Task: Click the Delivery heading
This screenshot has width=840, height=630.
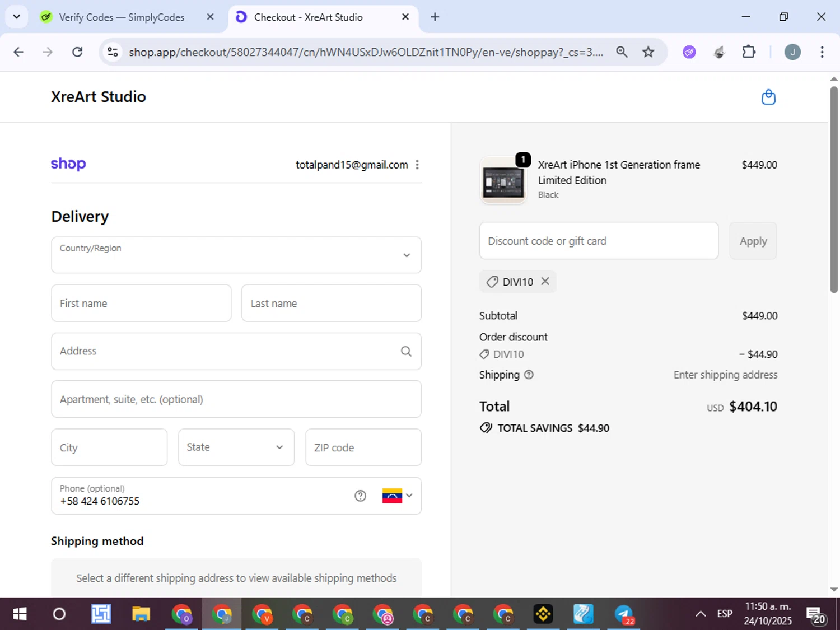Action: pos(80,217)
